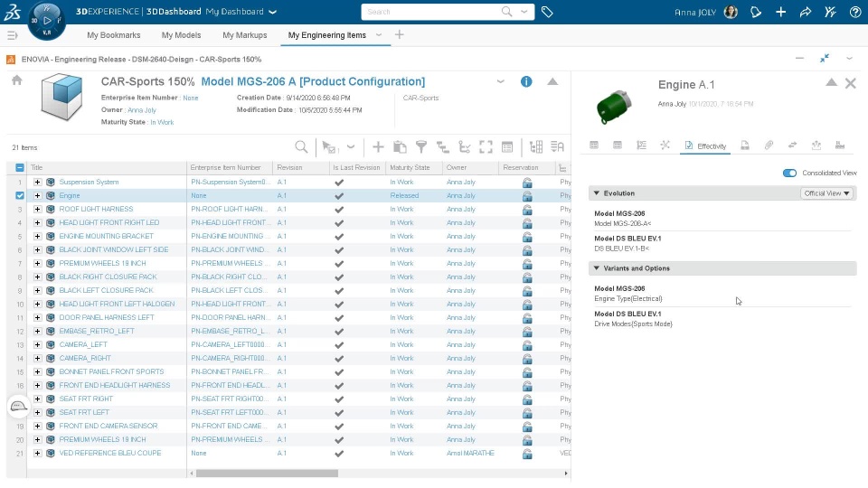
Task: Switch to the My Markups tab
Action: 245,35
